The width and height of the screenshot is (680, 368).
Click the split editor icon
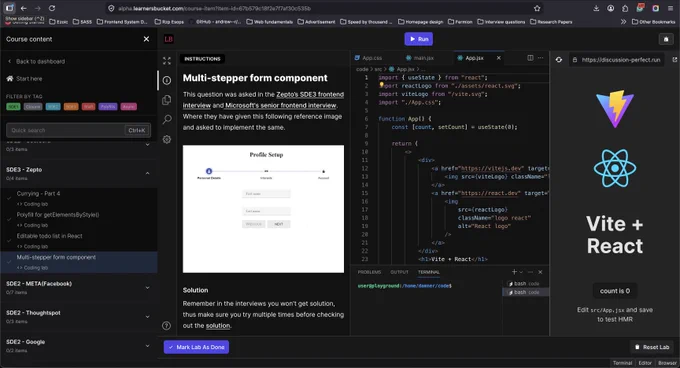point(530,58)
